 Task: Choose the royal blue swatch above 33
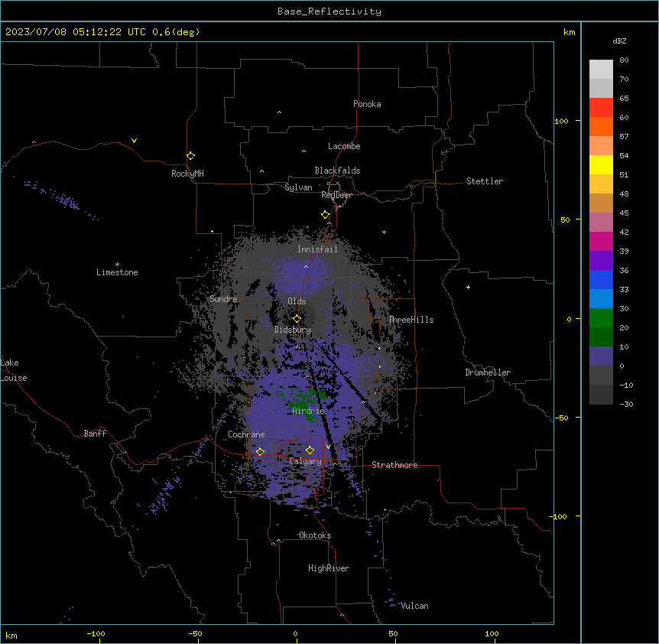click(x=601, y=279)
